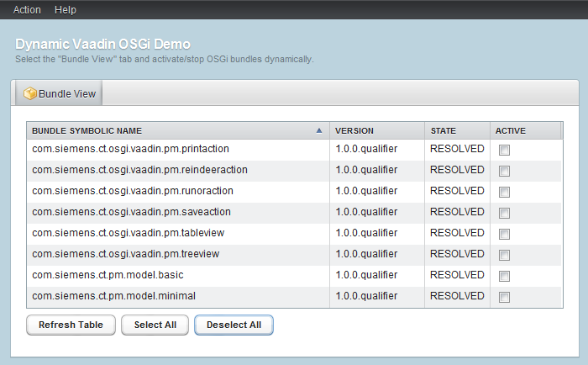Click the sort arrow in Bundle Symbolic Name header
Image resolution: width=588 pixels, height=365 pixels.
tap(319, 130)
